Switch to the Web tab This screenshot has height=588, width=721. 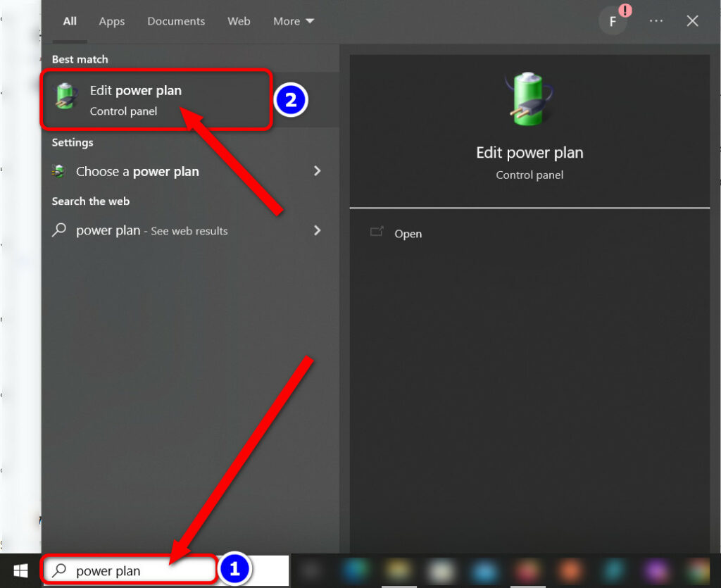239,21
